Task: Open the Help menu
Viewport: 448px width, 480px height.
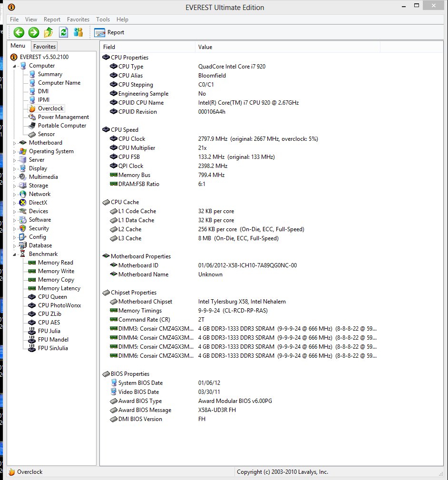Action: point(122,20)
